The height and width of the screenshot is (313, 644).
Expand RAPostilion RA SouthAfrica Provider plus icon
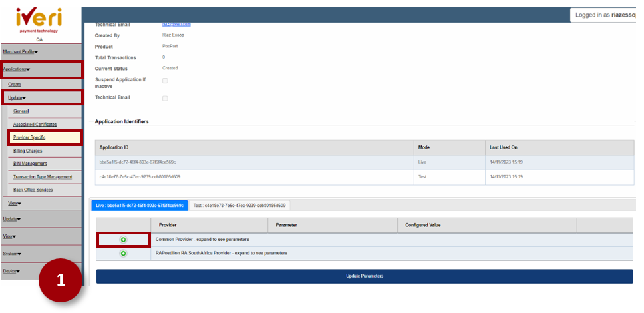[123, 253]
